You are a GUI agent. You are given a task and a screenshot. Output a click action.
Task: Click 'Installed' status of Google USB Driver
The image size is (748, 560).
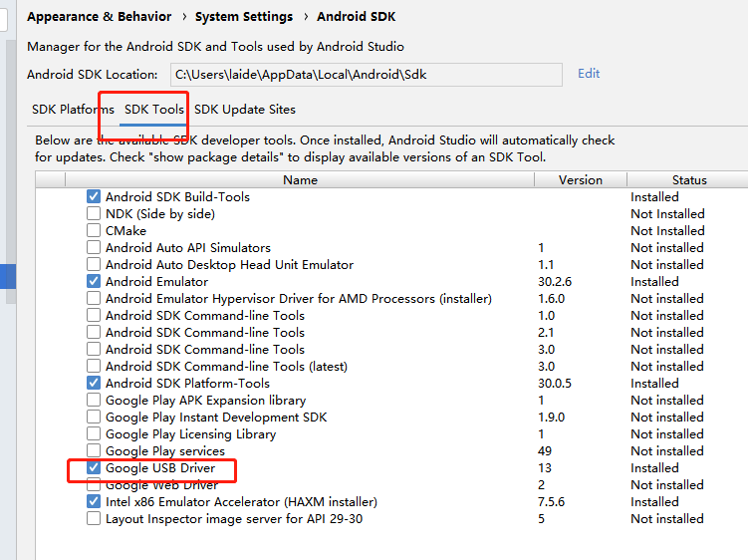point(654,468)
